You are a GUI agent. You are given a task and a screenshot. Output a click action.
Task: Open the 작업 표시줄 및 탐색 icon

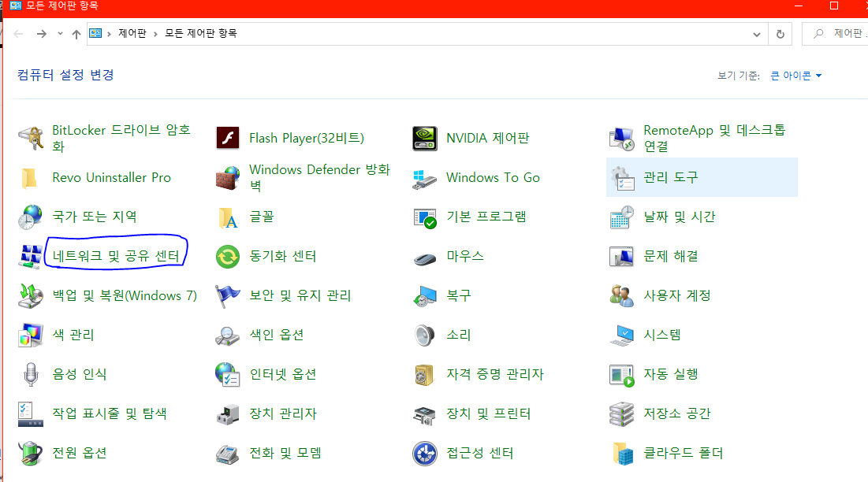31,414
